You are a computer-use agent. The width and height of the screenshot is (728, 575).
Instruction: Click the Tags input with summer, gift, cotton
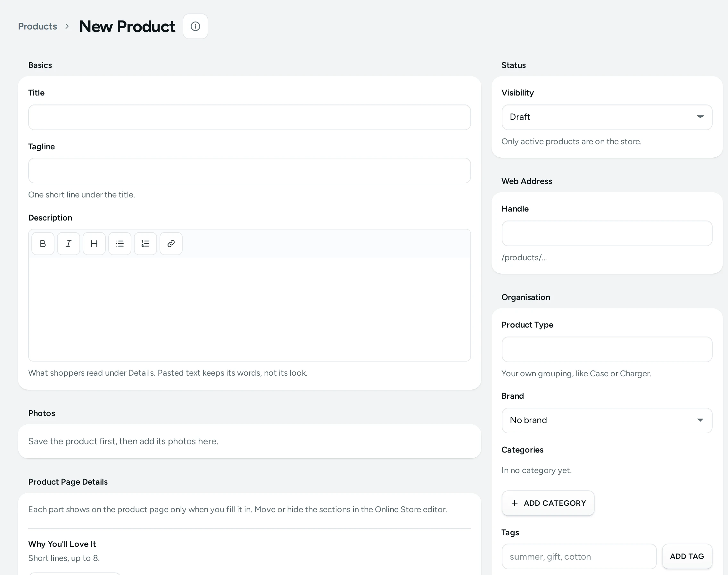[x=579, y=556]
